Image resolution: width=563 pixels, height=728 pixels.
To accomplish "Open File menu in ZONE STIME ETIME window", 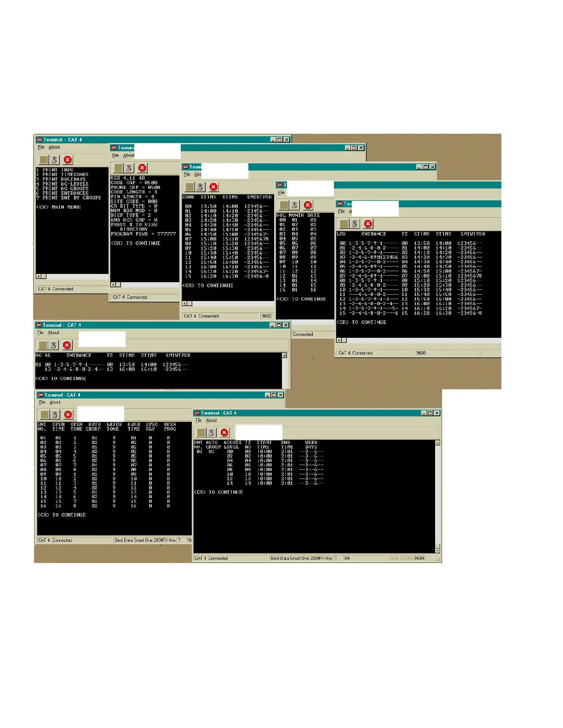I will 187,175.
